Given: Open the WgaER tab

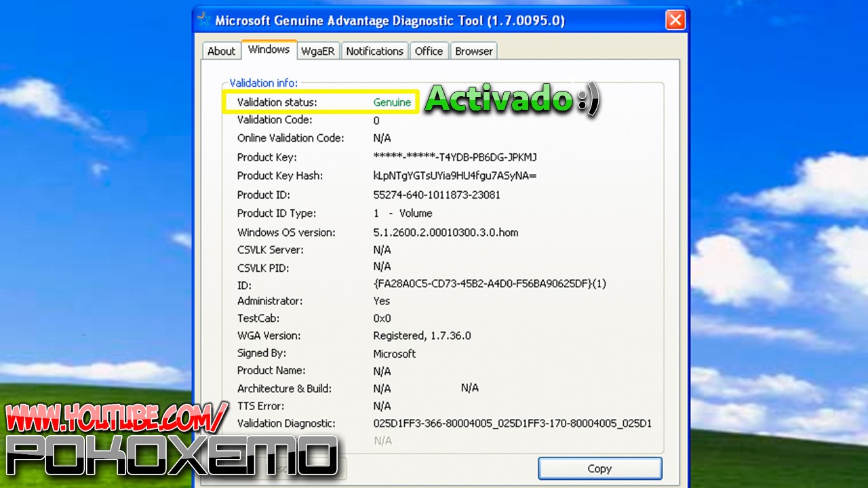Looking at the screenshot, I should coord(318,51).
